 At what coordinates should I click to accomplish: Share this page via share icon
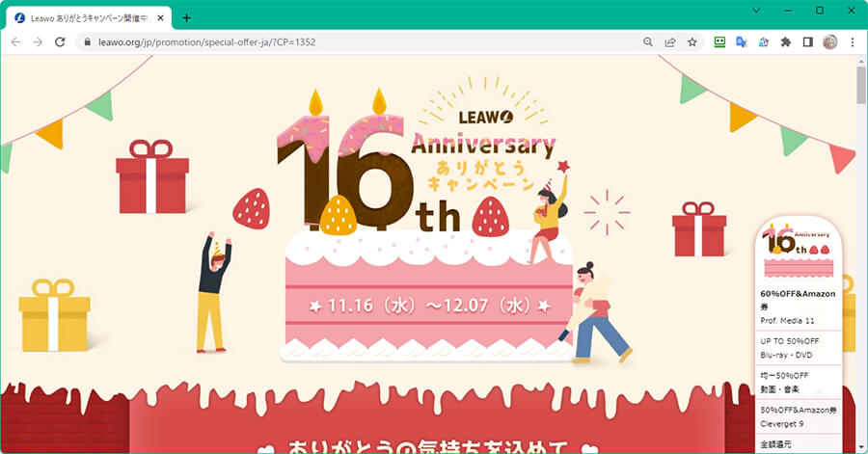[670, 42]
